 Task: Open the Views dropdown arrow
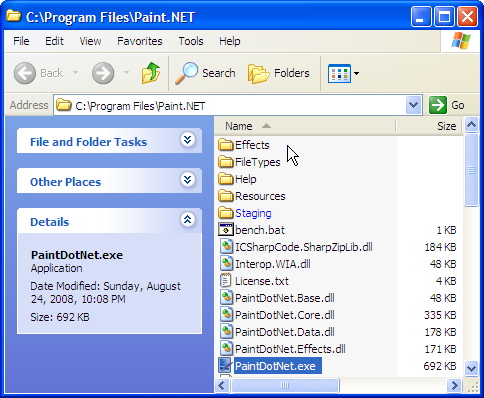click(x=356, y=73)
